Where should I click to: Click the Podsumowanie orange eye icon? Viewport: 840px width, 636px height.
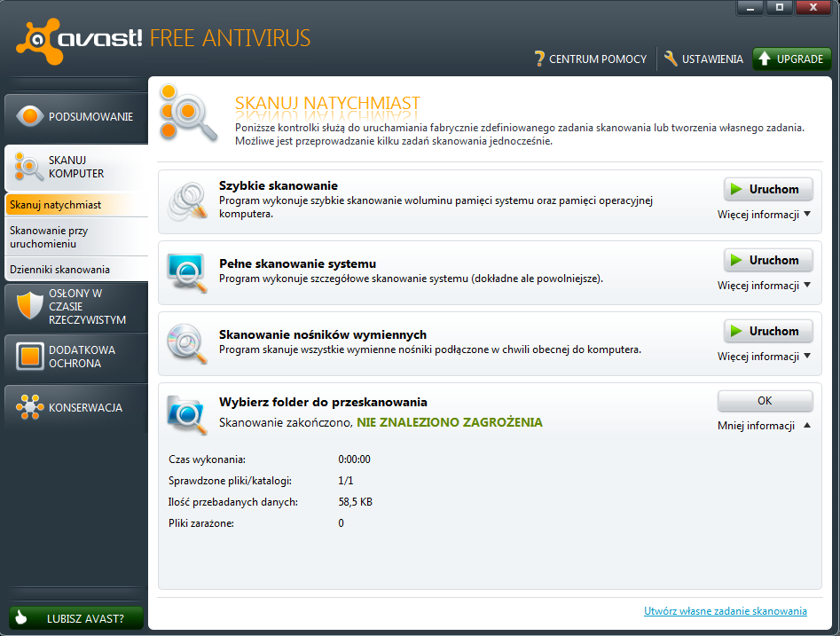click(x=30, y=116)
